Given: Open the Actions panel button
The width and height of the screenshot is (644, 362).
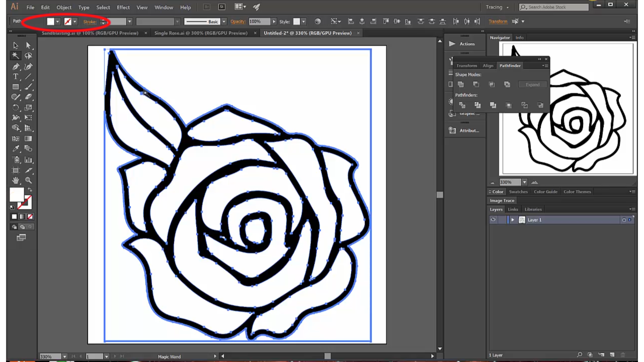Looking at the screenshot, I should [x=465, y=44].
